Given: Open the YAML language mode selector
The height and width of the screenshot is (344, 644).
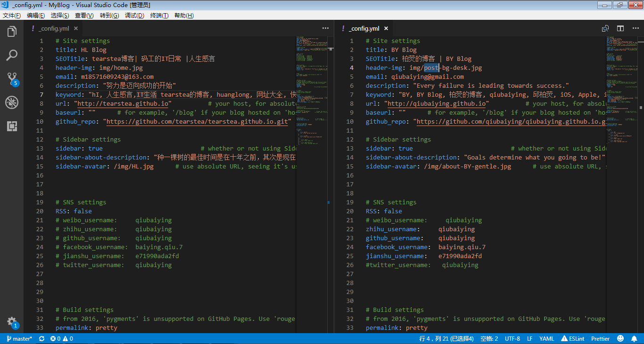Looking at the screenshot, I should click(x=547, y=339).
